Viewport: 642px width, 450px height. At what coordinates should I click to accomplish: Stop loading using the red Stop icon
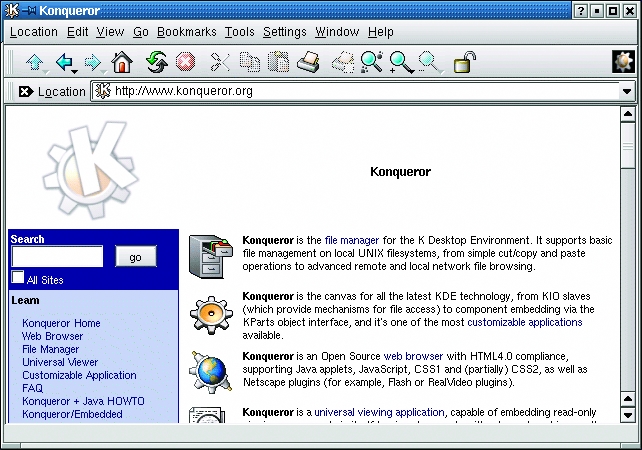tap(185, 63)
